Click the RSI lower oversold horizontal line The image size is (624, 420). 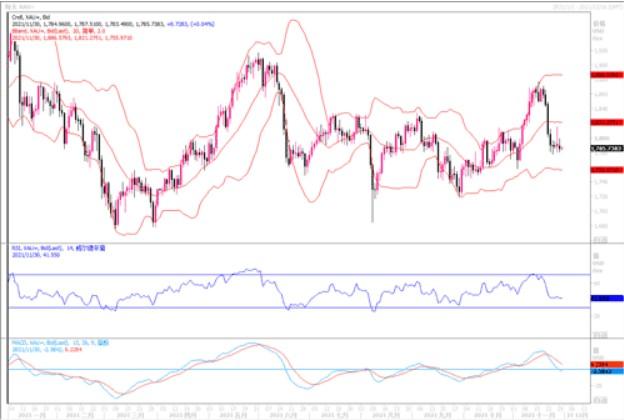pos(300,307)
